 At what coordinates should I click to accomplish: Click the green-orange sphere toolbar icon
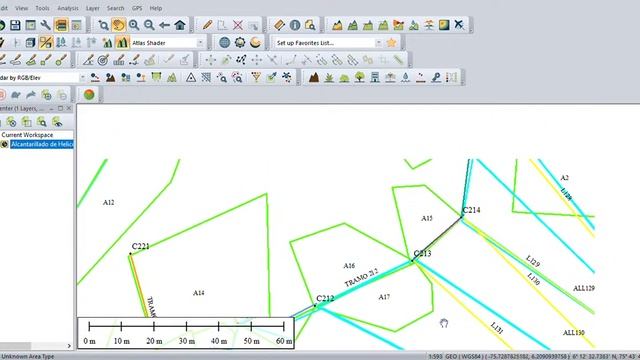point(89,95)
